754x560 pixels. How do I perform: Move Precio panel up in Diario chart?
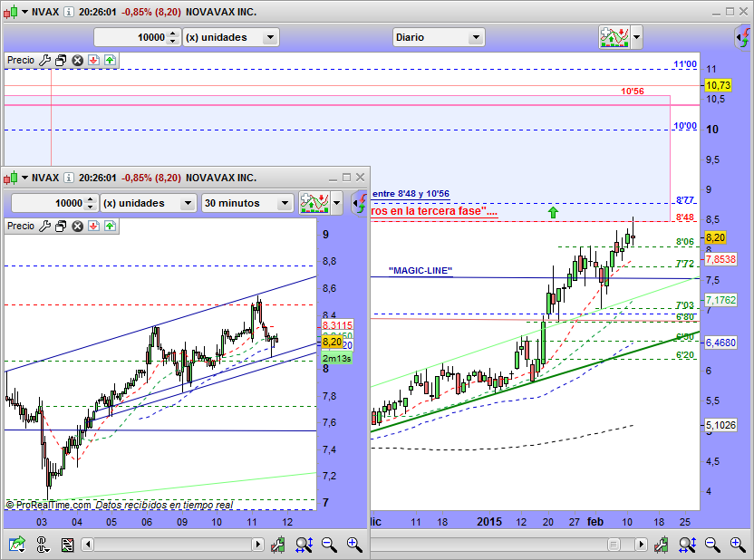(111, 60)
